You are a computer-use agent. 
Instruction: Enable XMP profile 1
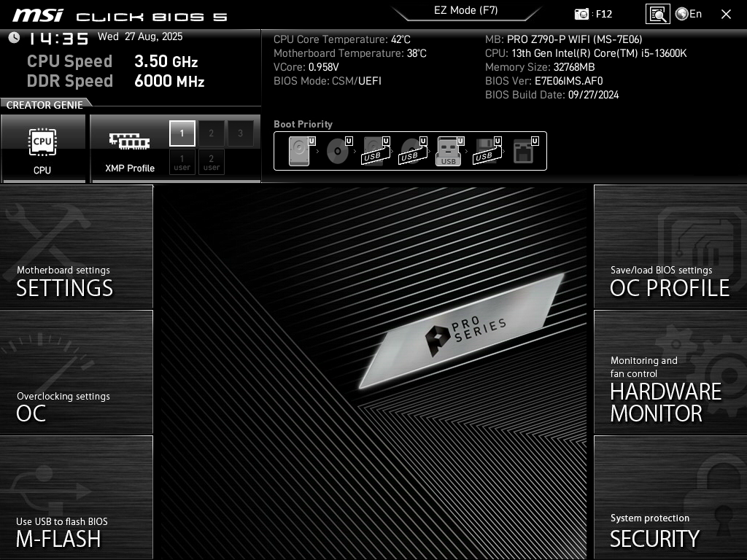point(182,133)
